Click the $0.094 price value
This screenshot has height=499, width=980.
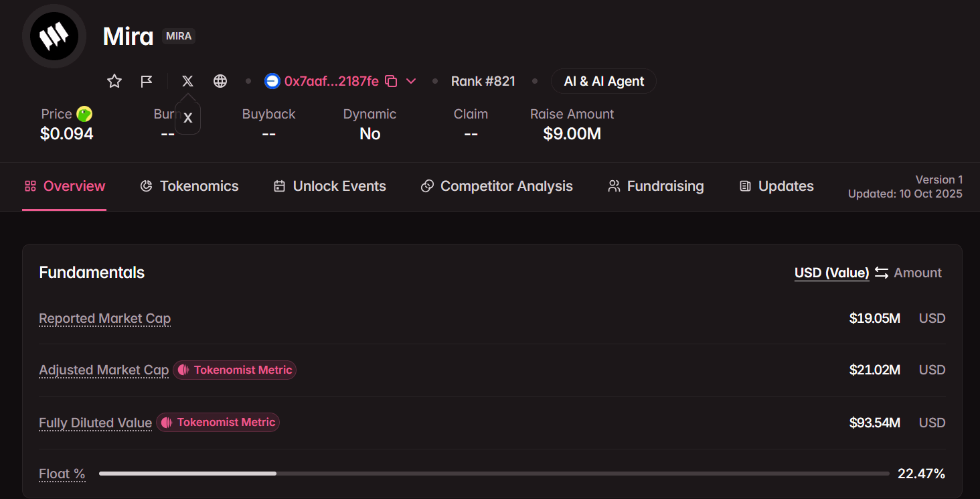pos(67,134)
